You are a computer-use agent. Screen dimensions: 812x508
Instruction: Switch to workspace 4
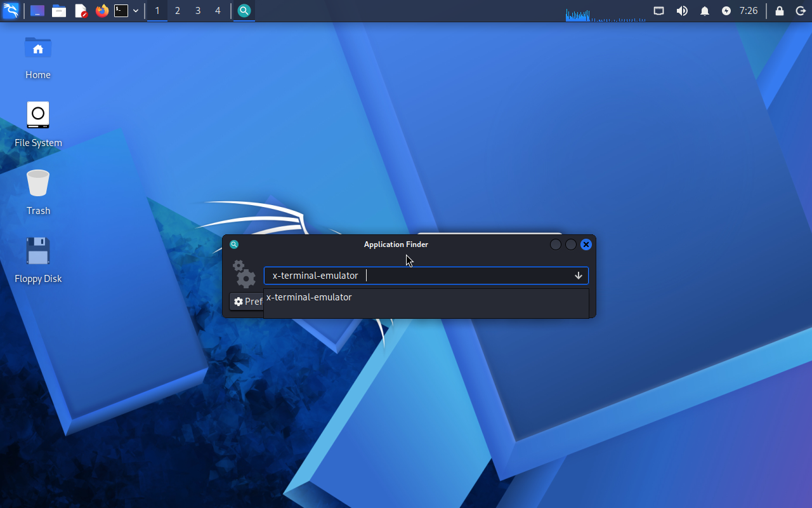point(218,11)
